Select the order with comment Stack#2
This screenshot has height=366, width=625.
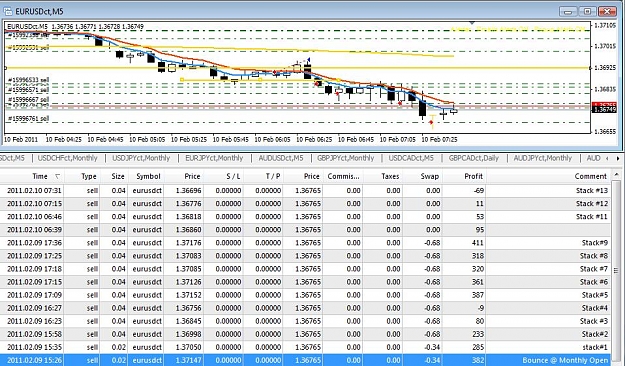pos(305,334)
